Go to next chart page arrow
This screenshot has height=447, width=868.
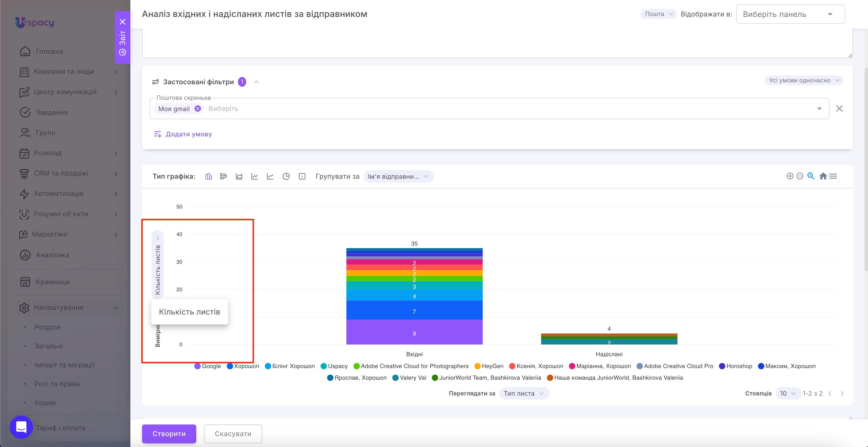pos(842,393)
